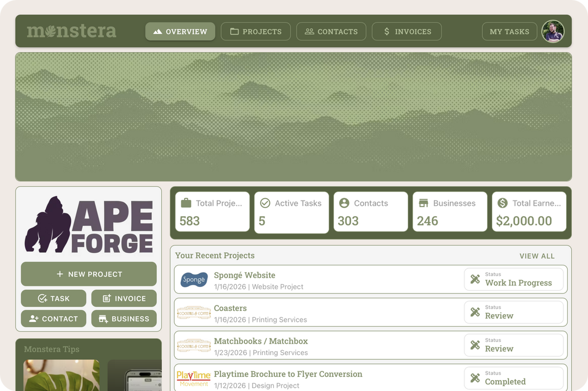The height and width of the screenshot is (391, 588).
Task: Switch to the PROJECTS tab
Action: (x=256, y=31)
